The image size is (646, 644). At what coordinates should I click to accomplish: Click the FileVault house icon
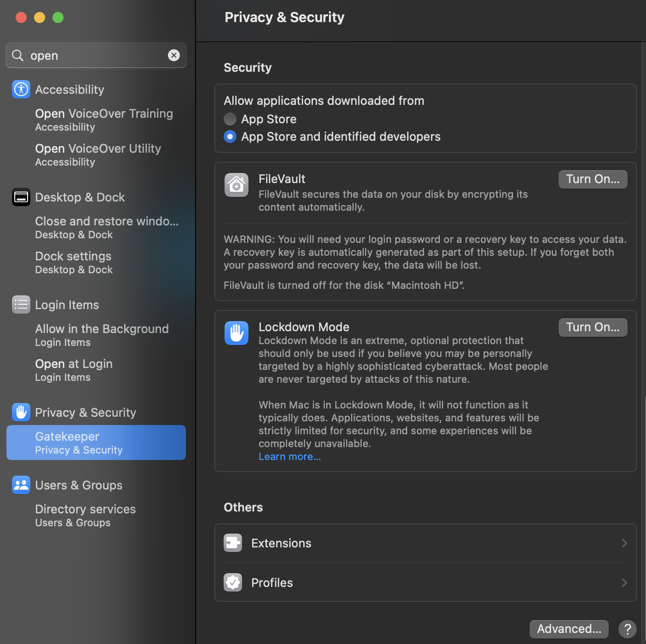236,185
